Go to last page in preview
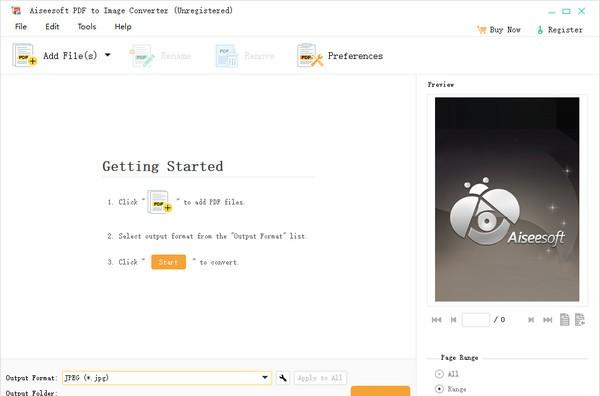The height and width of the screenshot is (396, 600). tap(548, 319)
